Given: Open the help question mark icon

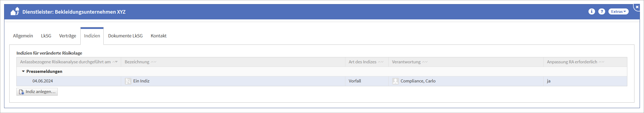Looking at the screenshot, I should coord(602,11).
